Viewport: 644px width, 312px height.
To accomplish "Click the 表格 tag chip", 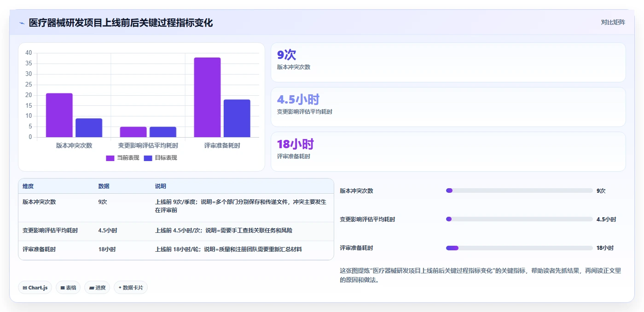I will (x=68, y=288).
